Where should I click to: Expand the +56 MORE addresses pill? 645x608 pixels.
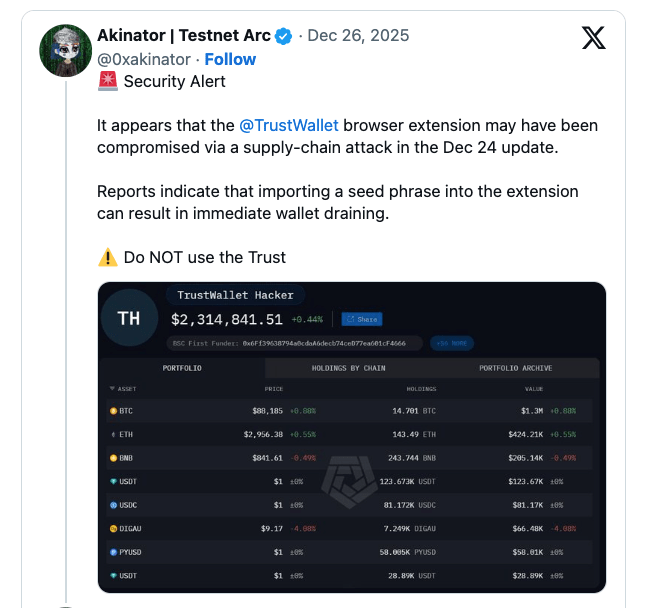[x=452, y=343]
